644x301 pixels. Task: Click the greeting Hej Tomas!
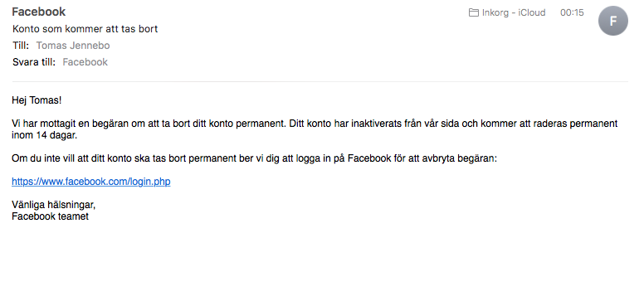point(37,100)
